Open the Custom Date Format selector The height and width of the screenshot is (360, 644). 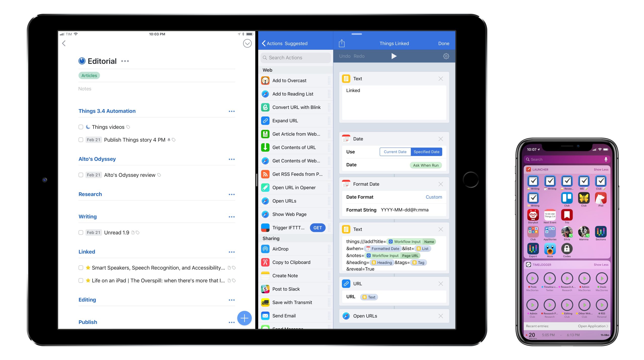pos(433,197)
